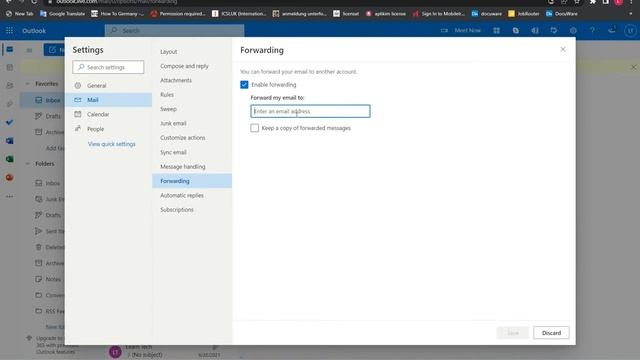Viewport: 640px width, 360px height.
Task: Open the account profile avatar
Action: [x=631, y=31]
